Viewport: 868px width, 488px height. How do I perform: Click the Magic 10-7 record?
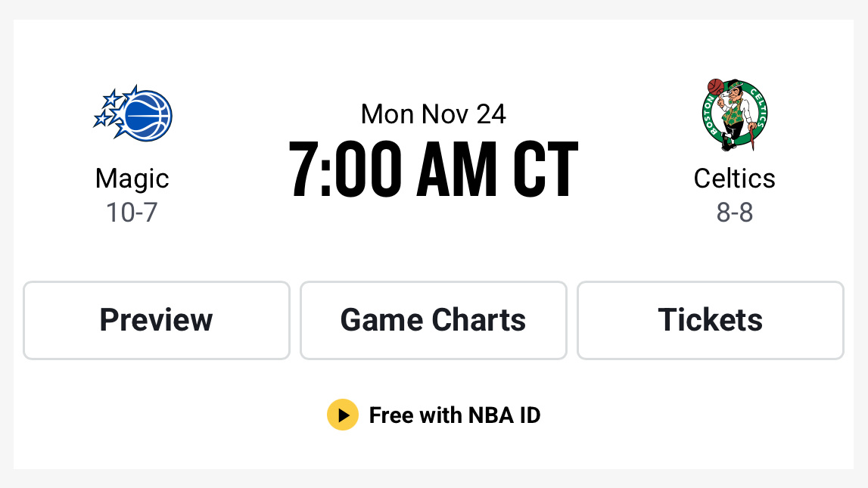(x=132, y=213)
